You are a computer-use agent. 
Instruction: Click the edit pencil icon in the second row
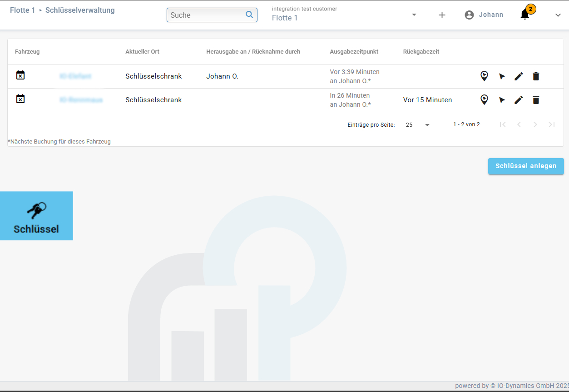pos(519,100)
